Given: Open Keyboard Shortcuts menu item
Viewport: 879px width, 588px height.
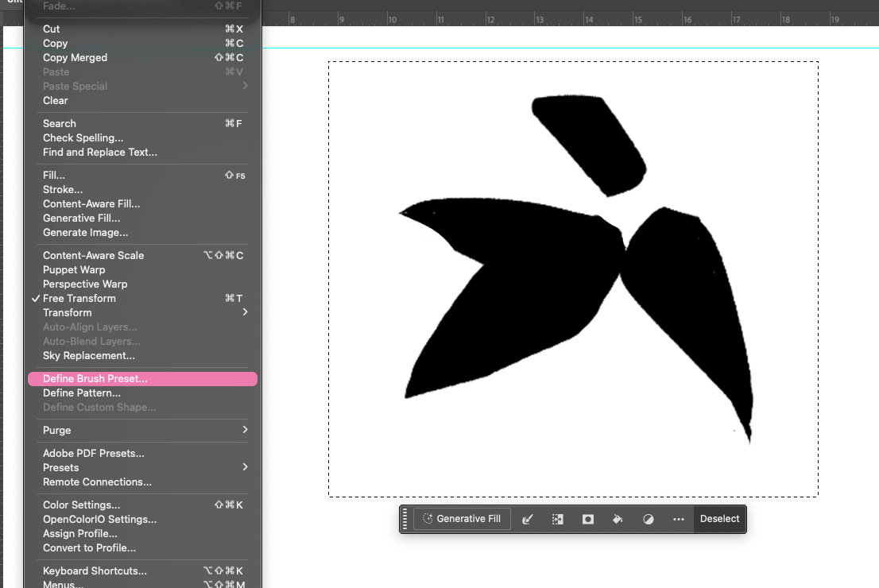Looking at the screenshot, I should (142, 571).
